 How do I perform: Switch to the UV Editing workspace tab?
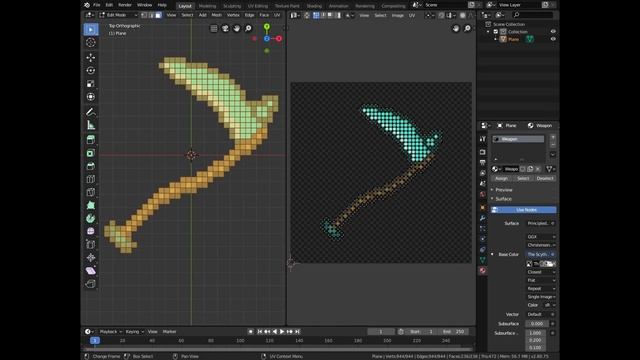[258, 6]
